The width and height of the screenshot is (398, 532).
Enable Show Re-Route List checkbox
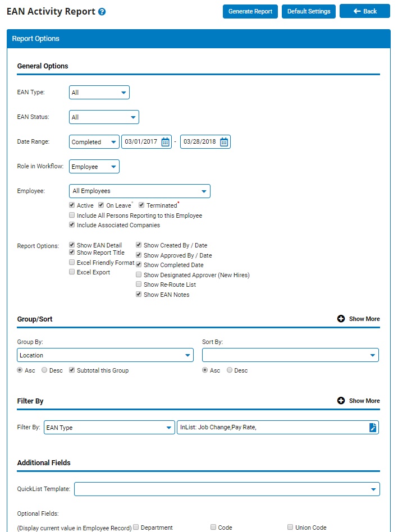click(x=139, y=284)
